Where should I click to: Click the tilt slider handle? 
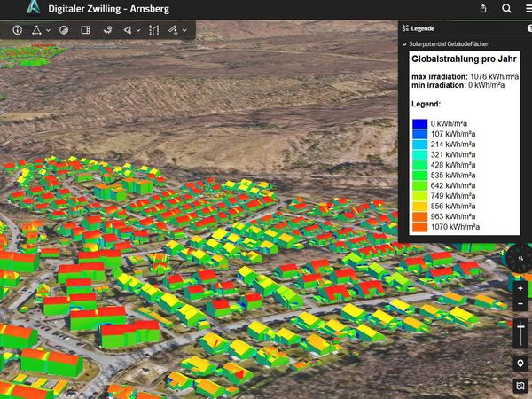520,327
